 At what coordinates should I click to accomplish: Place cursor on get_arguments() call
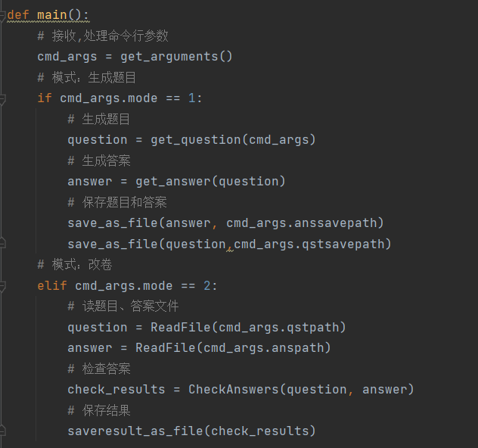(176, 57)
